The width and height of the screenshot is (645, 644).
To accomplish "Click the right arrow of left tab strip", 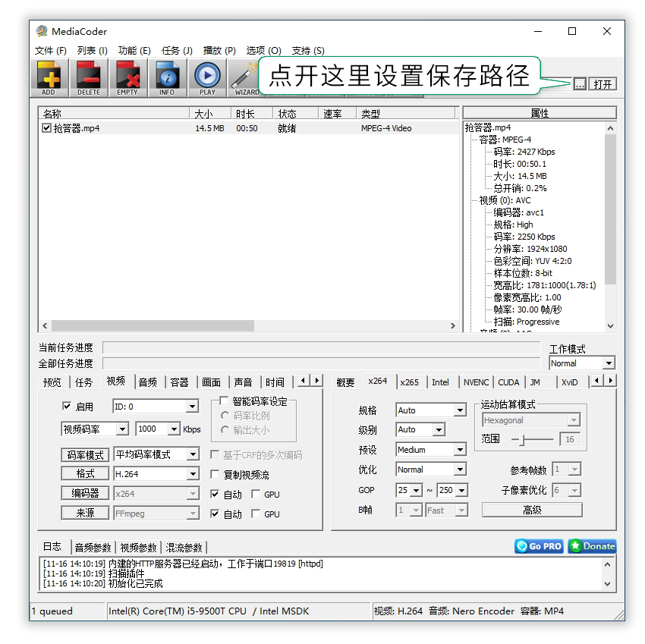I will tap(316, 381).
